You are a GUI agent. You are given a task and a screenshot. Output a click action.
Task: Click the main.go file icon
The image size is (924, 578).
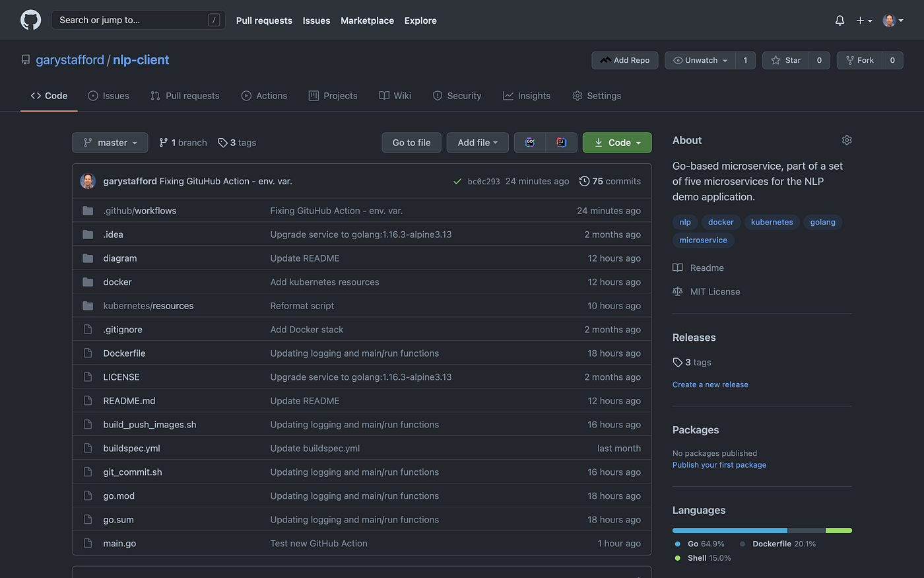coord(88,544)
